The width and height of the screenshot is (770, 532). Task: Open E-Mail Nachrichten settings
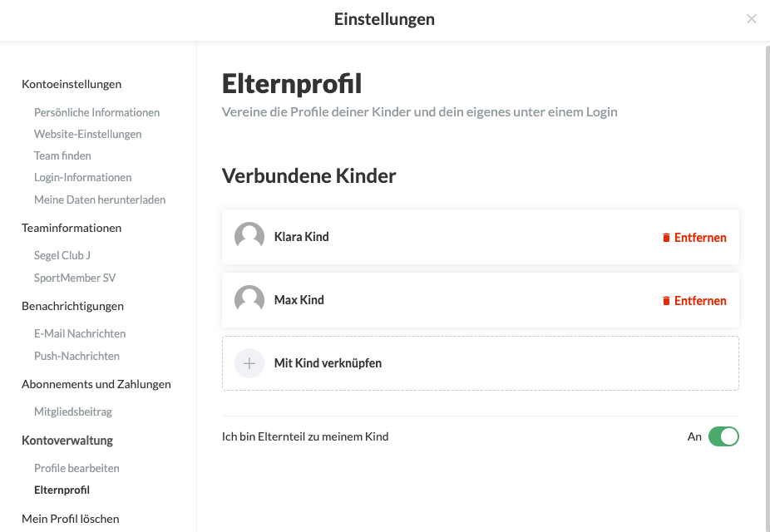click(80, 333)
